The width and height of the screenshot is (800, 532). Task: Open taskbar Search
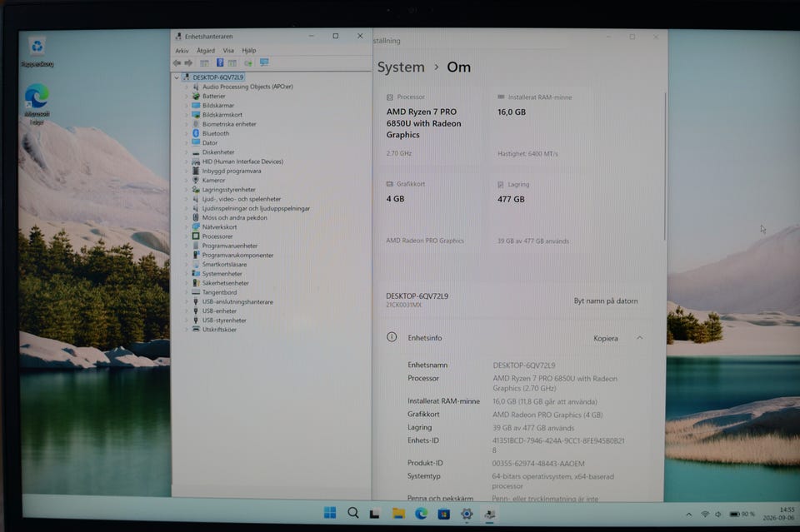pyautogui.click(x=353, y=513)
